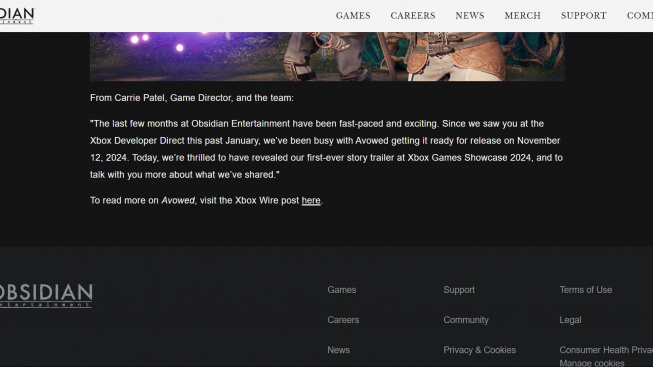
Task: Follow the 'here' Xbox Wire link
Action: (311, 200)
